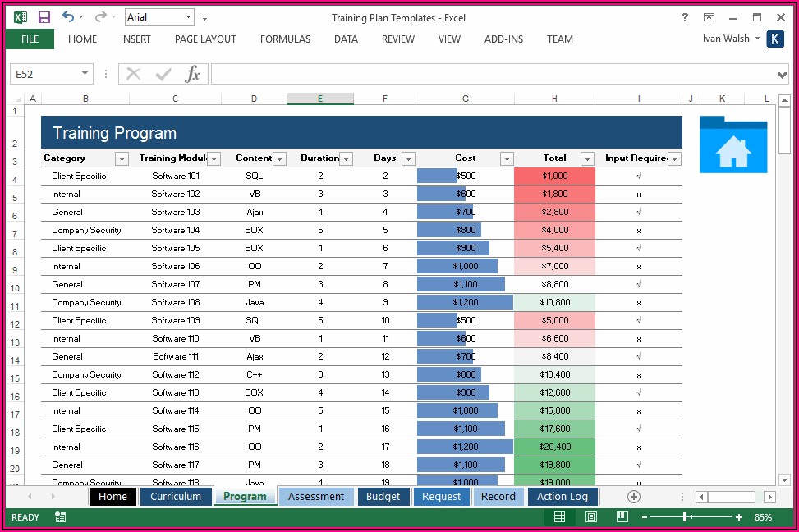Click the blue Home folder icon

[x=732, y=145]
